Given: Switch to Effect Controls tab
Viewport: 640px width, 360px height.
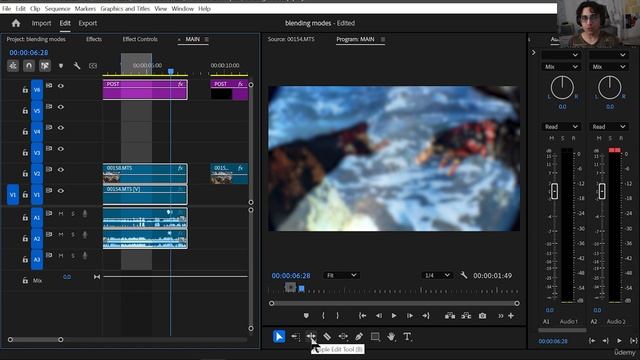Looking at the screenshot, I should click(140, 39).
